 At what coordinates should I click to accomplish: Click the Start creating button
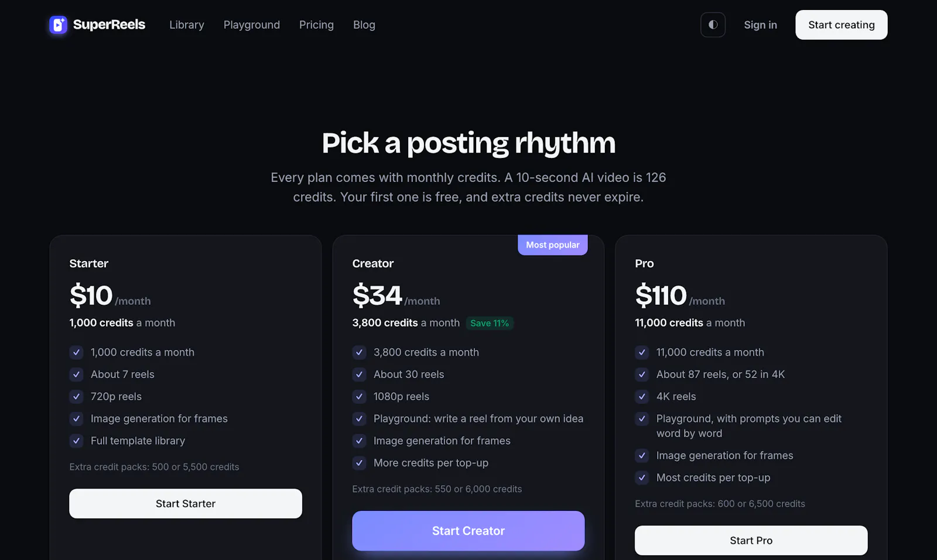pyautogui.click(x=841, y=25)
